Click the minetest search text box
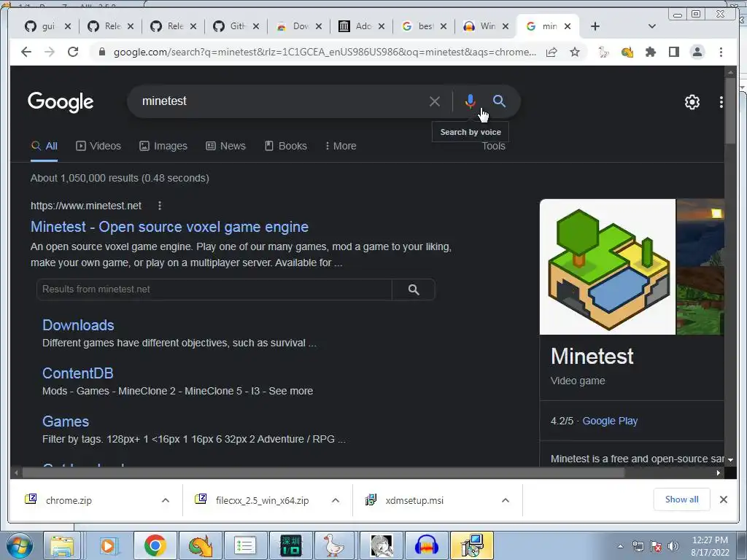The width and height of the screenshot is (747, 560). 281,101
